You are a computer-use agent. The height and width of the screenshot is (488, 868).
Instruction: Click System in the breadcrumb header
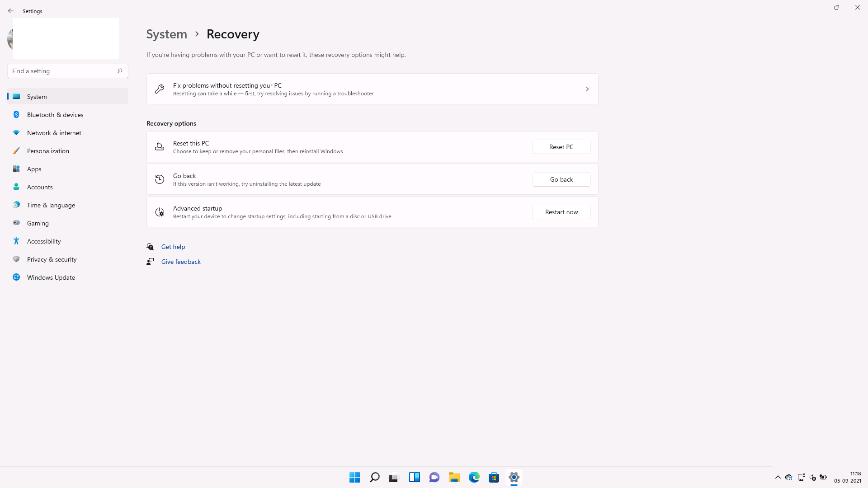[x=166, y=34]
